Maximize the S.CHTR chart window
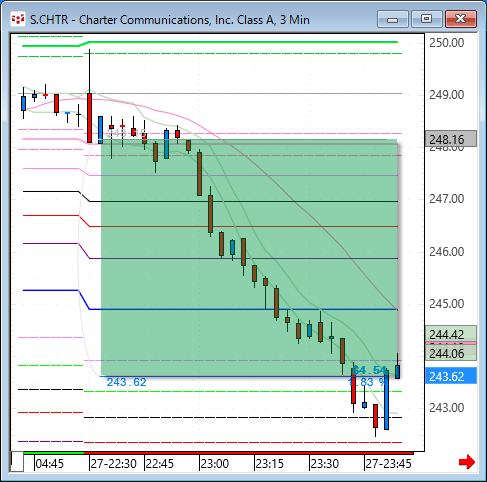 426,19
